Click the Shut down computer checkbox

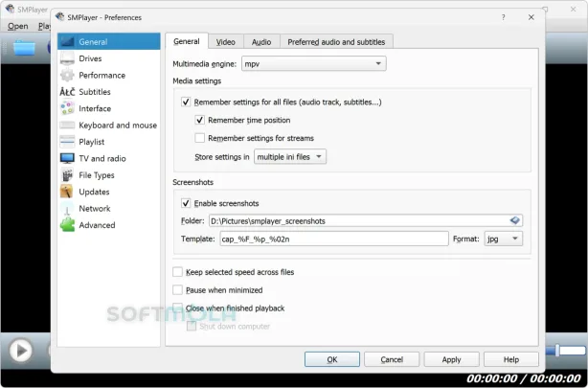[192, 326]
